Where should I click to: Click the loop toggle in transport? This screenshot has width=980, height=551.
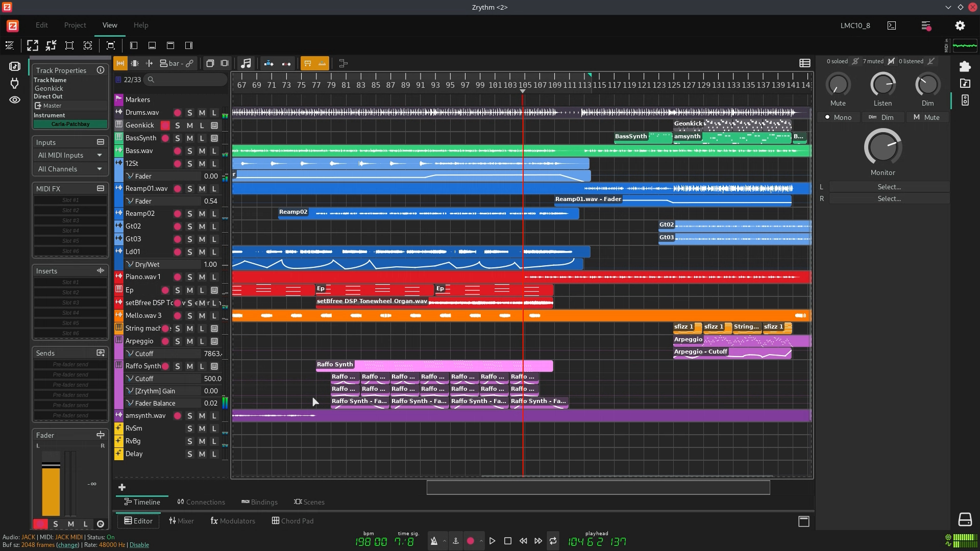pyautogui.click(x=553, y=541)
